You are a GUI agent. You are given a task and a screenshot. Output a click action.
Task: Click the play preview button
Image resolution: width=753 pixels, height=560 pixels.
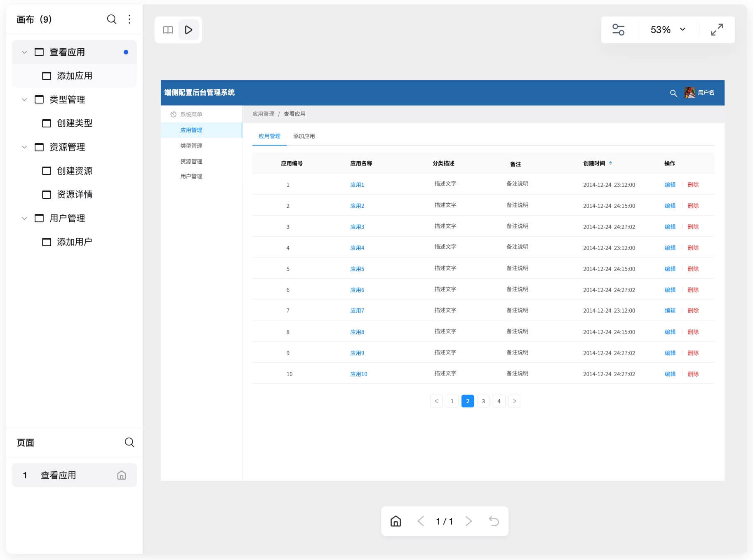tap(188, 30)
